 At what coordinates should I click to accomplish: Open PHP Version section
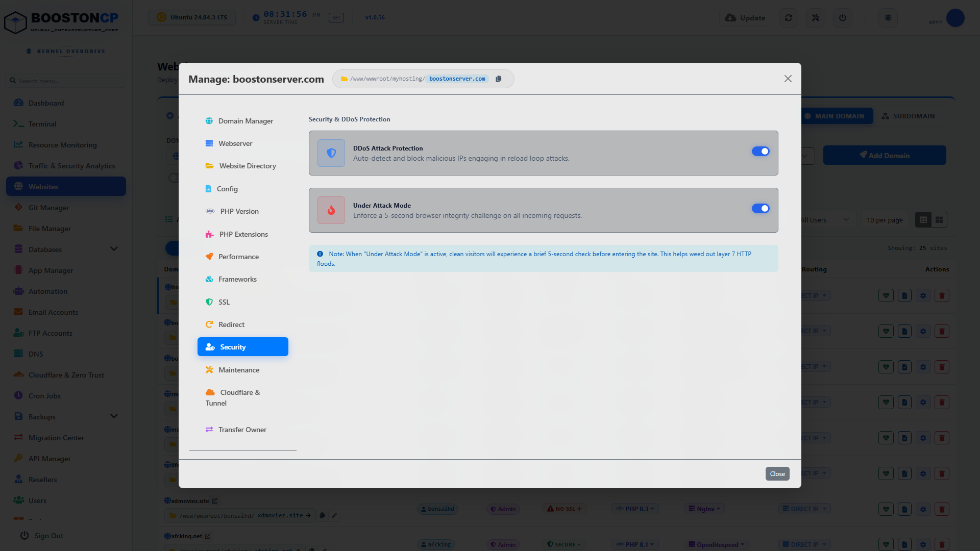point(243,211)
